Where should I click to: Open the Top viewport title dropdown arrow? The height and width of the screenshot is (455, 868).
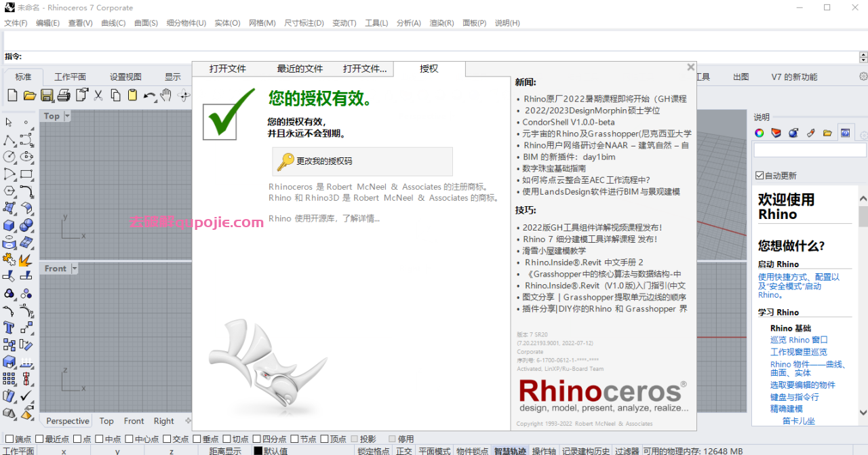pyautogui.click(x=67, y=116)
